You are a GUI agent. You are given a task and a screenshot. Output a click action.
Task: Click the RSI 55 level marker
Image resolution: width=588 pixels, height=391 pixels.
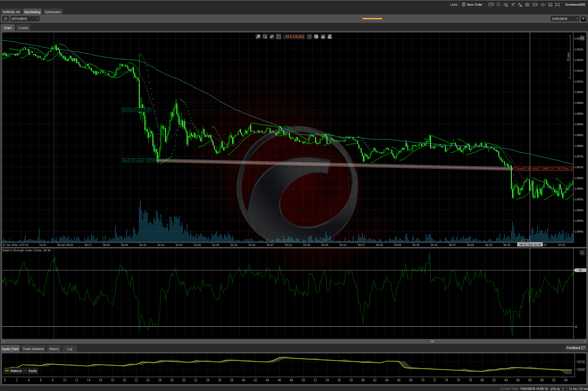tap(580, 270)
